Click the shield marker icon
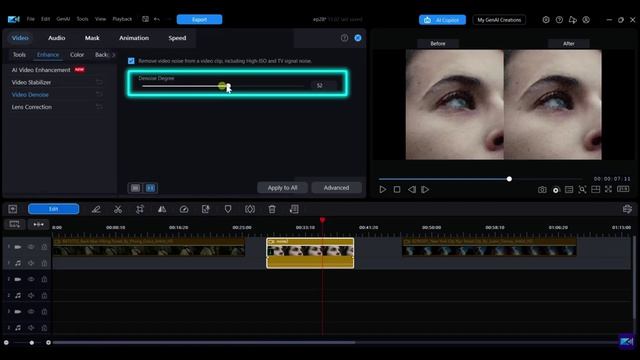Viewport: 640px width, 360px height. pos(228,209)
